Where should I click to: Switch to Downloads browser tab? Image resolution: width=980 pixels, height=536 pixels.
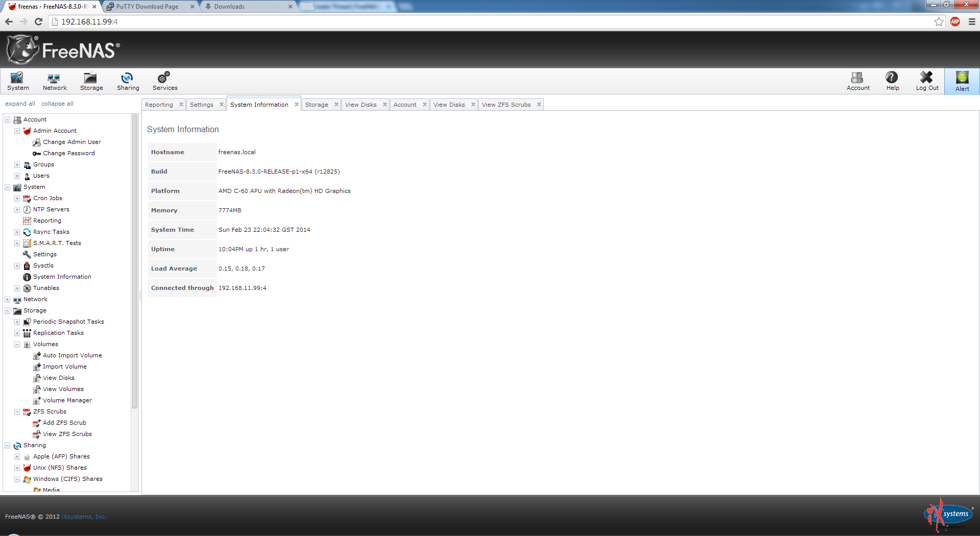(x=229, y=7)
